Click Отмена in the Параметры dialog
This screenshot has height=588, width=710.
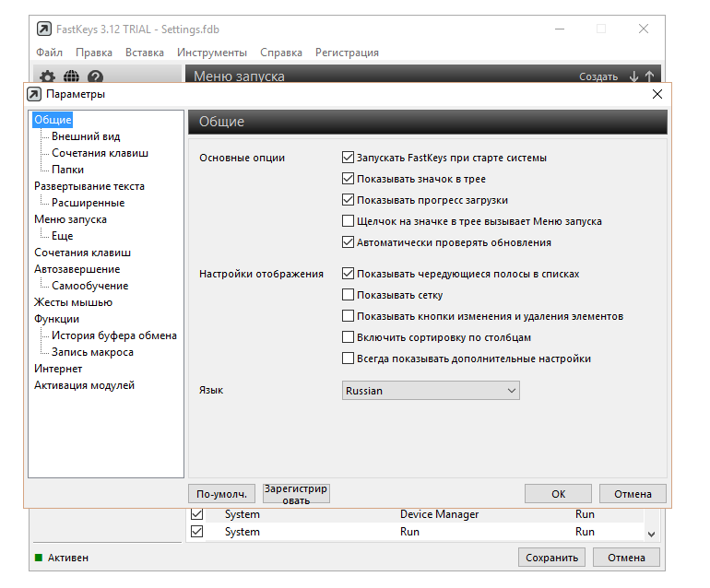tap(633, 494)
